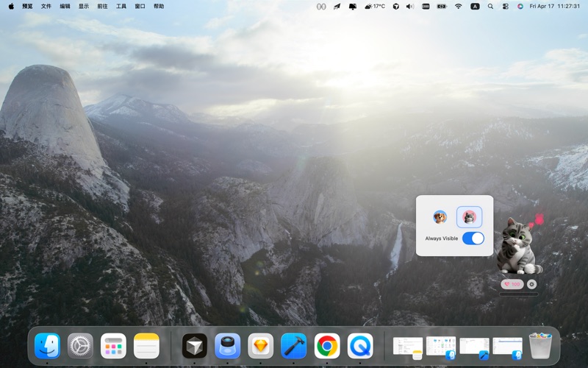Open Notes from the Dock
The width and height of the screenshot is (588, 368).
point(146,346)
